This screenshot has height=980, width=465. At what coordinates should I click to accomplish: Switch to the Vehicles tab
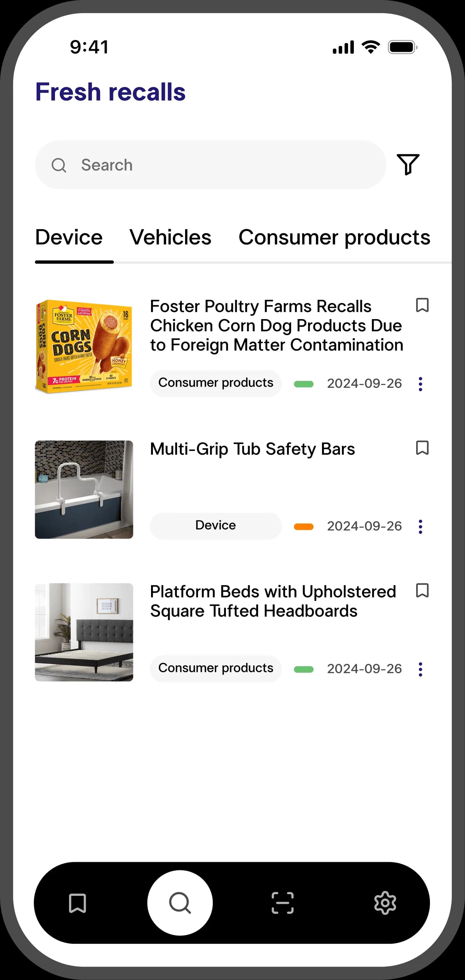[x=170, y=237]
